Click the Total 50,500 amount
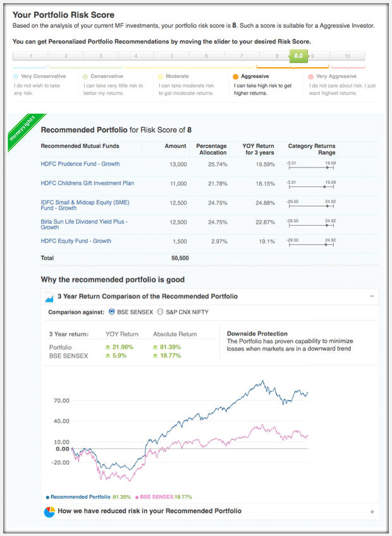The height and width of the screenshot is (536, 392). point(180,258)
